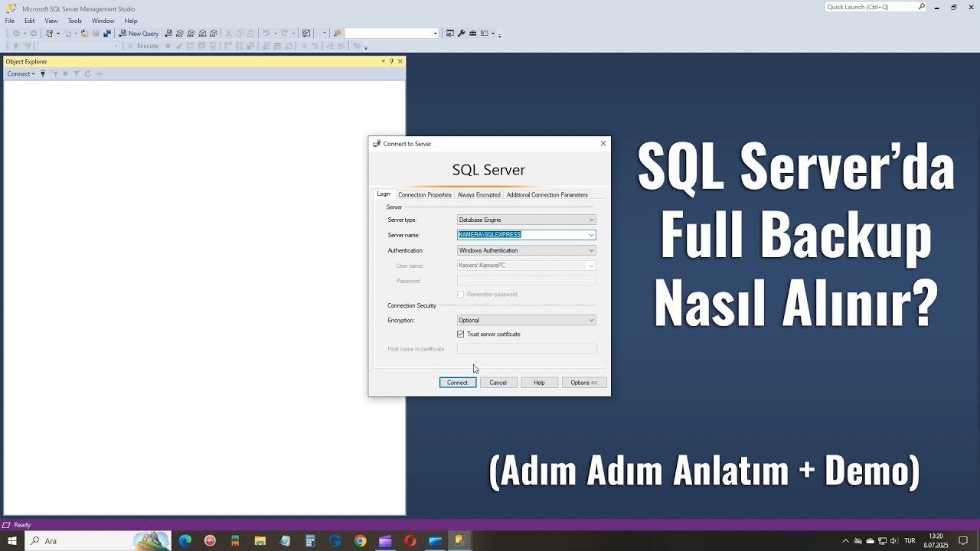
Task: Click the New Query toolbar button
Action: pyautogui.click(x=139, y=34)
